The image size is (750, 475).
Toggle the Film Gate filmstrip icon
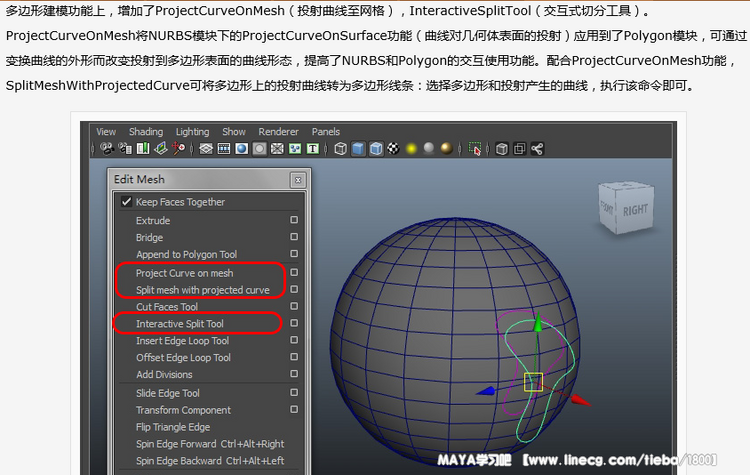(x=223, y=149)
